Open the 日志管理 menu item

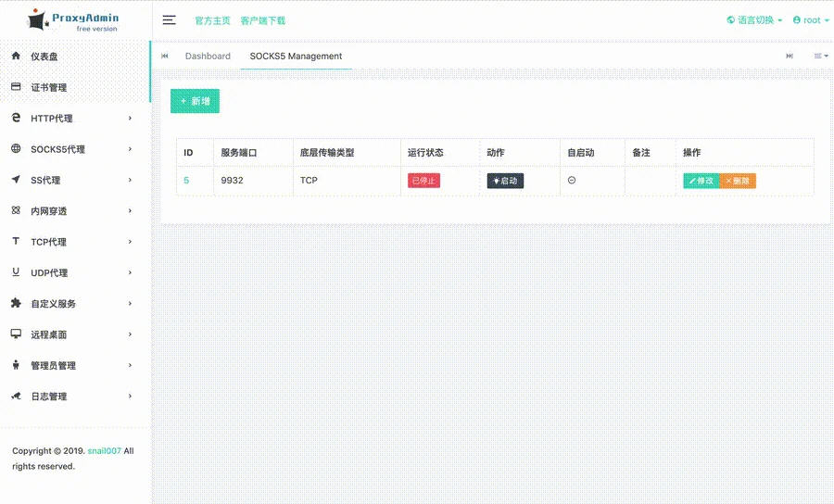coord(74,397)
